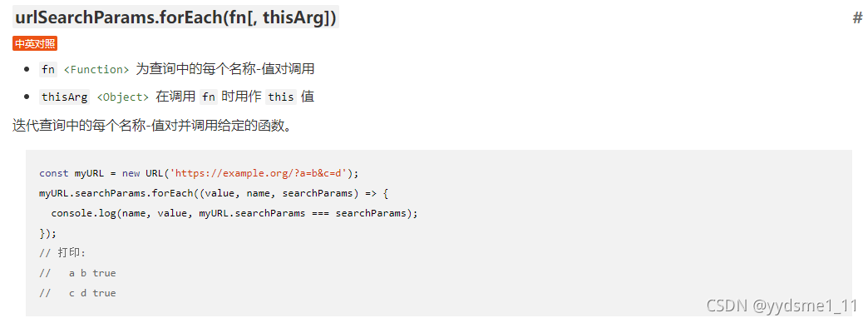Click the fn parameter code label
This screenshot has width=868, height=323.
[48, 70]
